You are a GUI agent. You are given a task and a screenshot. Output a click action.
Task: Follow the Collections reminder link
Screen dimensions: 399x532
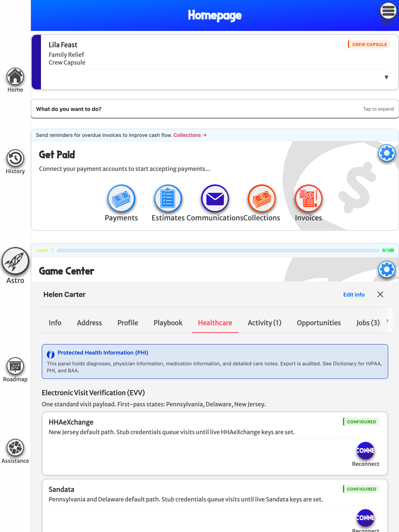click(x=190, y=135)
